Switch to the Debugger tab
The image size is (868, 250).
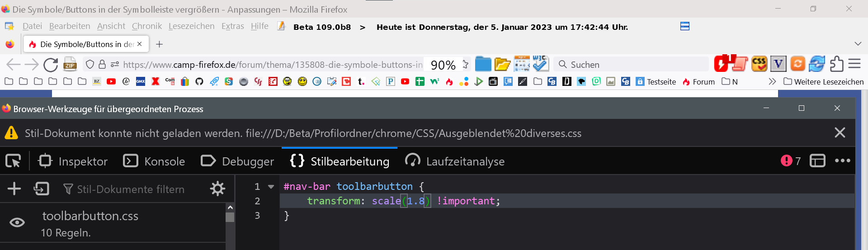pyautogui.click(x=237, y=161)
